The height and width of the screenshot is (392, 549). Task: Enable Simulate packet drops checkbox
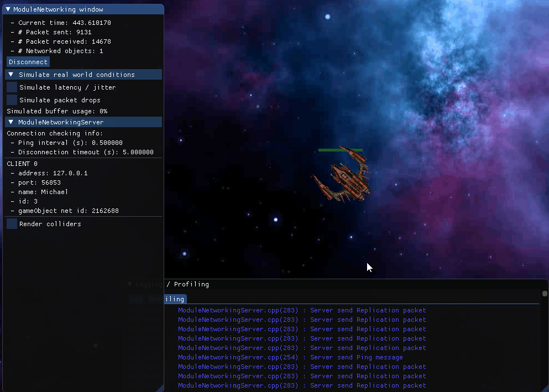point(12,100)
